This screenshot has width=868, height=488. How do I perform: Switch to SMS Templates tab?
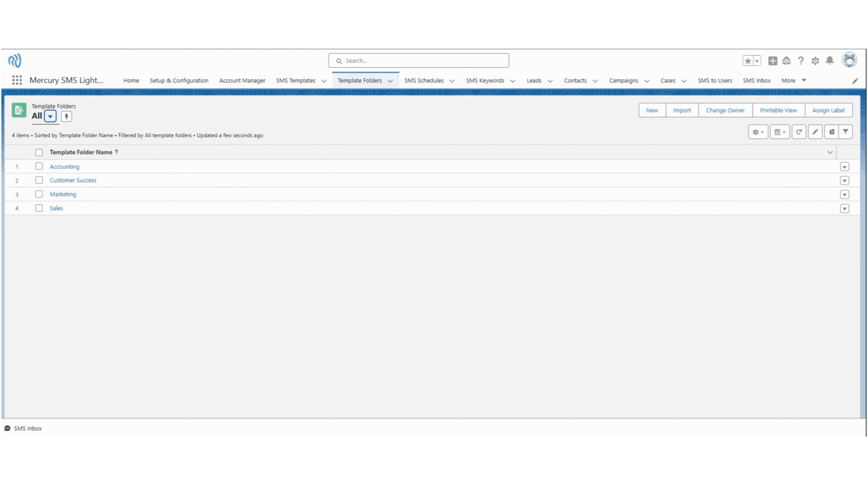[x=296, y=80]
